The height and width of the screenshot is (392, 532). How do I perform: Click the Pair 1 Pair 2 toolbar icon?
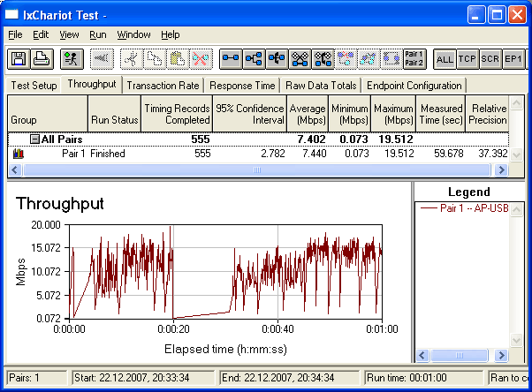[x=414, y=59]
